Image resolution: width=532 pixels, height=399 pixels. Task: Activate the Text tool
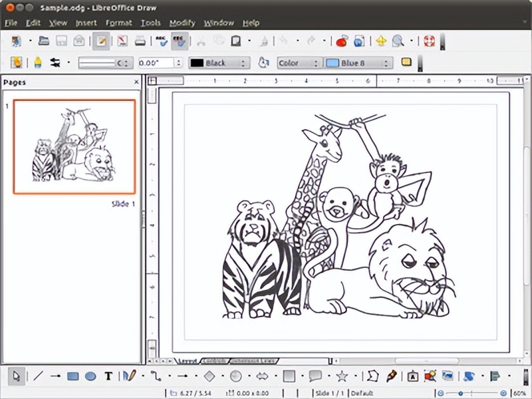pyautogui.click(x=108, y=376)
